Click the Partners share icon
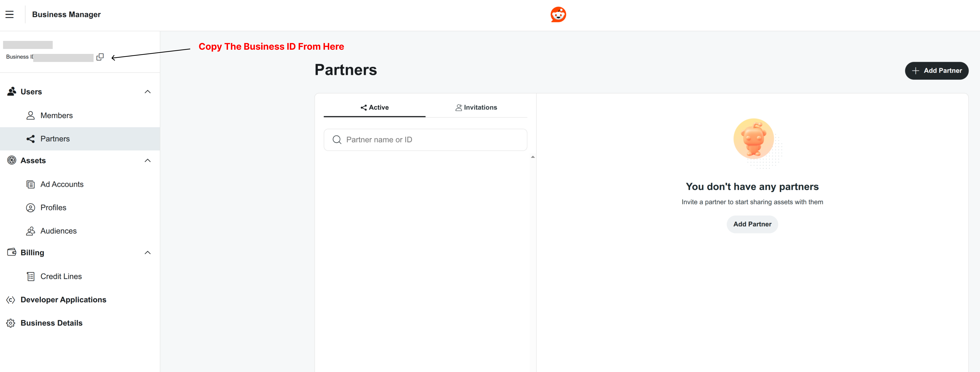 (30, 139)
